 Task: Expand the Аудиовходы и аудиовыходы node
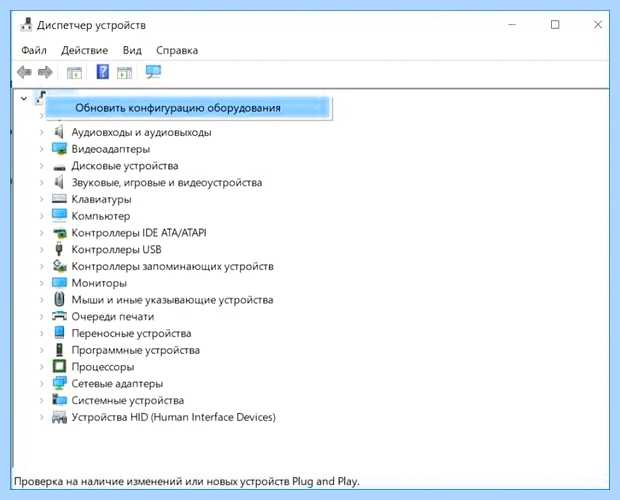(42, 132)
